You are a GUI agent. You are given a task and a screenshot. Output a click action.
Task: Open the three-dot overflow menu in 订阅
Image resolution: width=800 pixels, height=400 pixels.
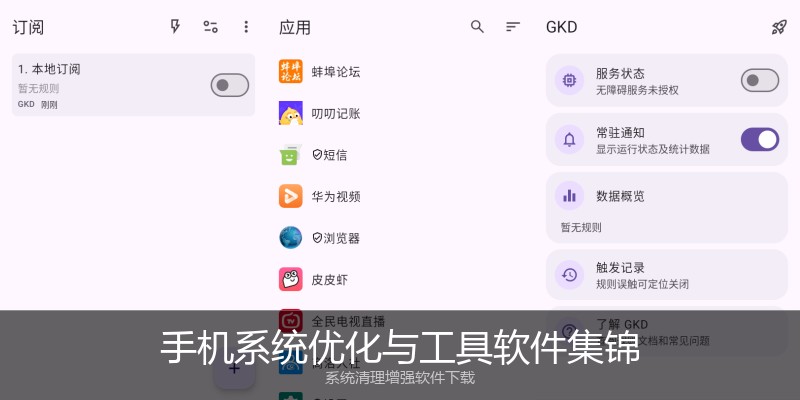click(x=246, y=27)
